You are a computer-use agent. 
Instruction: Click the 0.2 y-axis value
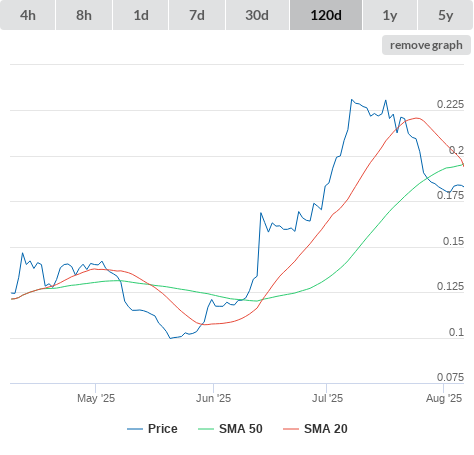(x=456, y=150)
